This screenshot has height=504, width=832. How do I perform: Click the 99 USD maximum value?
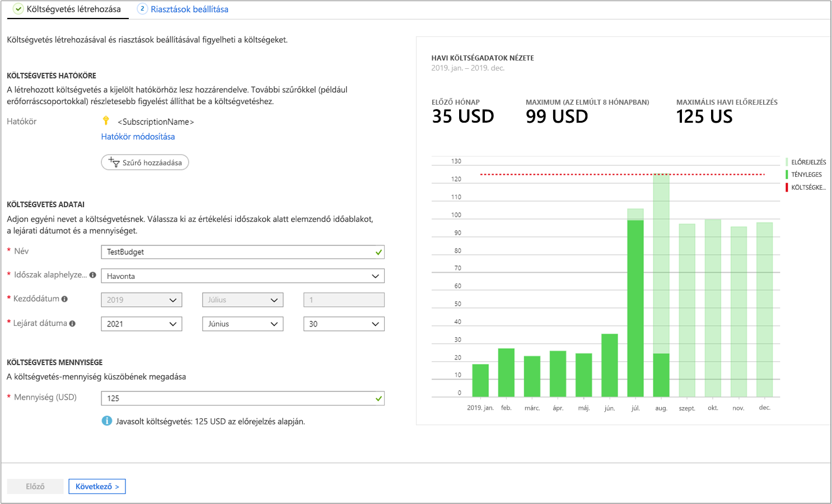(557, 116)
